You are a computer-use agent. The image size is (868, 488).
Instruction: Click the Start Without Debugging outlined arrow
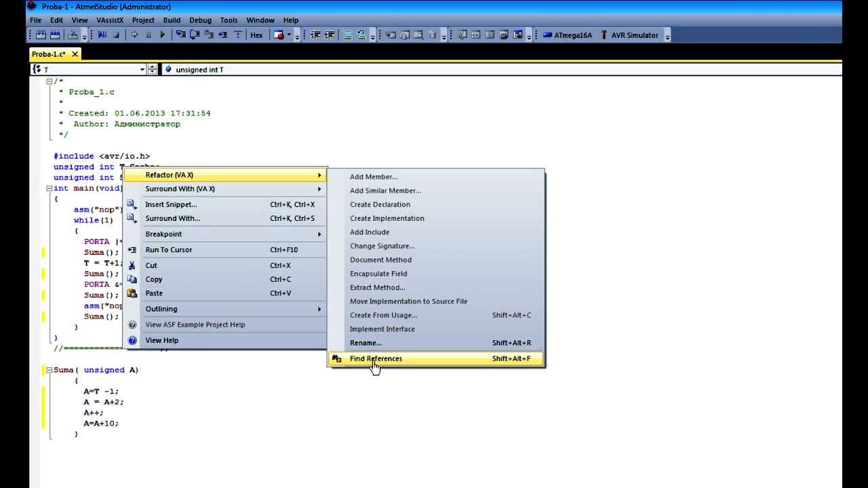coord(134,35)
